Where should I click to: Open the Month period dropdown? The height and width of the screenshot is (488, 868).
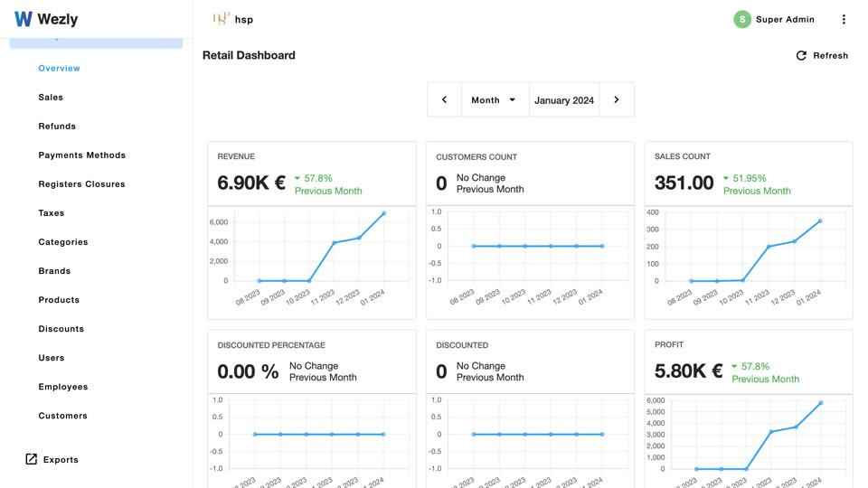point(495,100)
